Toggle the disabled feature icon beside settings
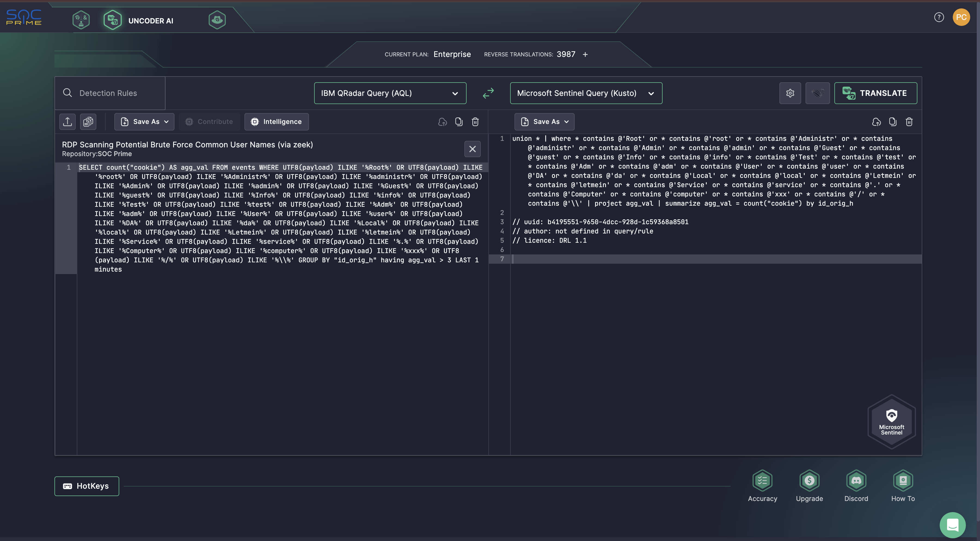This screenshot has height=541, width=980. (x=817, y=93)
